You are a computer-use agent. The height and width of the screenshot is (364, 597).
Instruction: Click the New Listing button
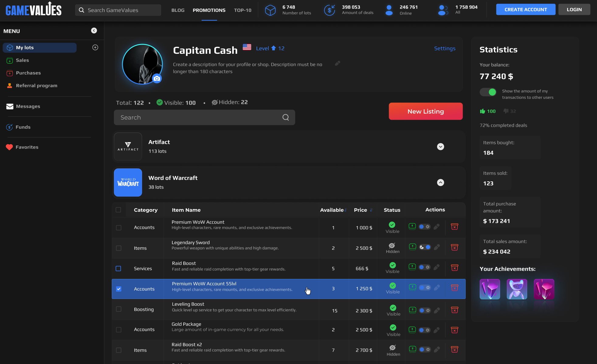tap(426, 111)
